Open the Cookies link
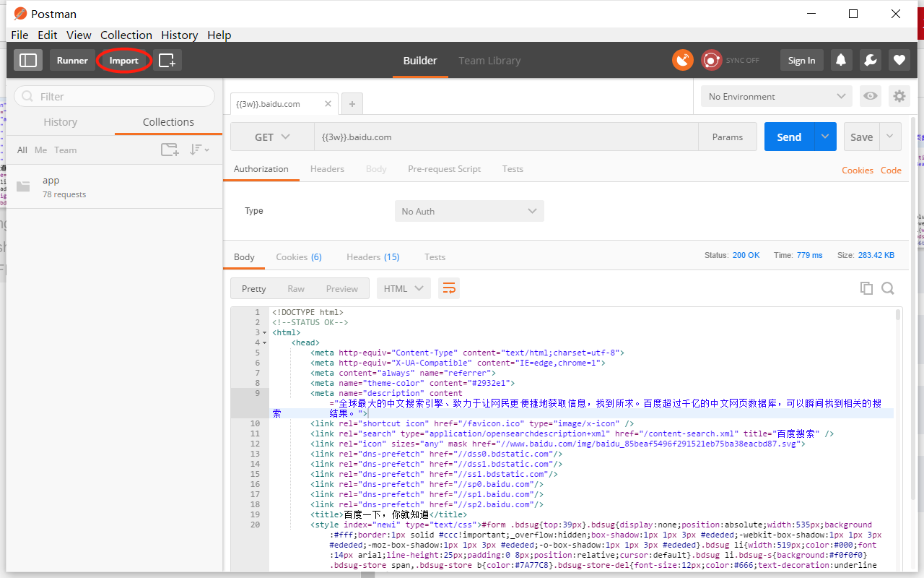924x578 pixels. click(858, 170)
